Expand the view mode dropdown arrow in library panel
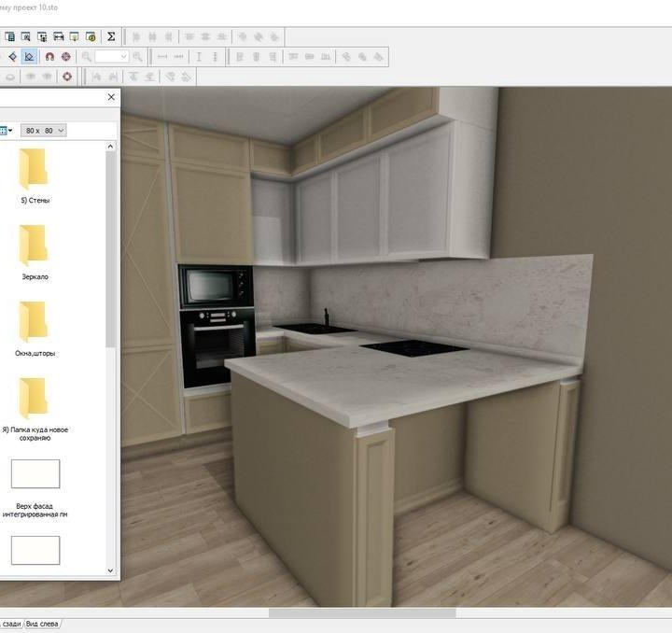Screen dimensions: 672x633 click(x=10, y=131)
